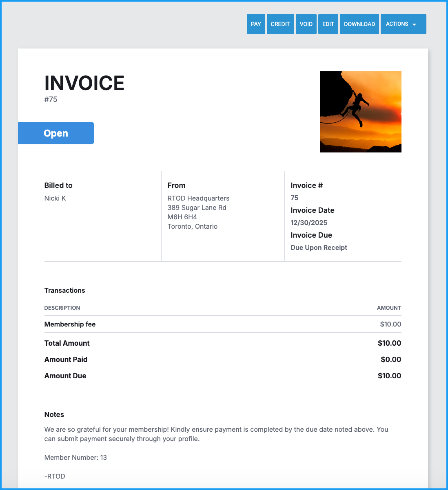Click the PAY button

[256, 24]
